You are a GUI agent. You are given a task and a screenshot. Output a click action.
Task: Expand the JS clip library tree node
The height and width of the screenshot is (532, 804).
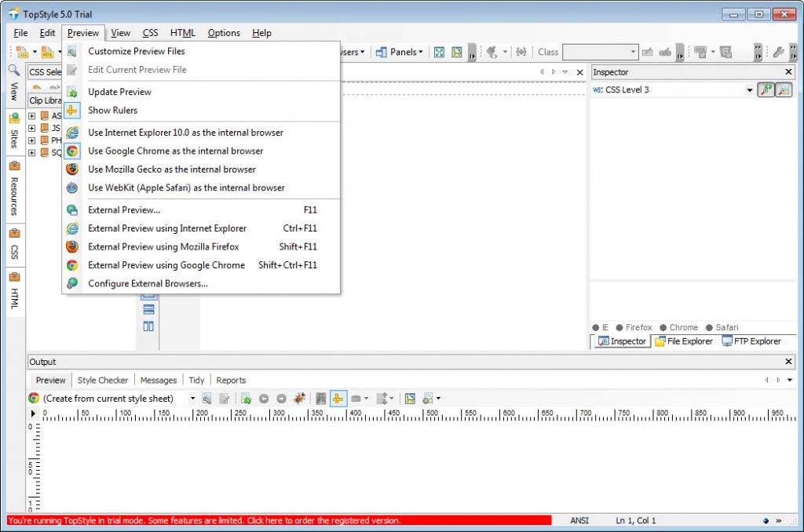click(31, 128)
